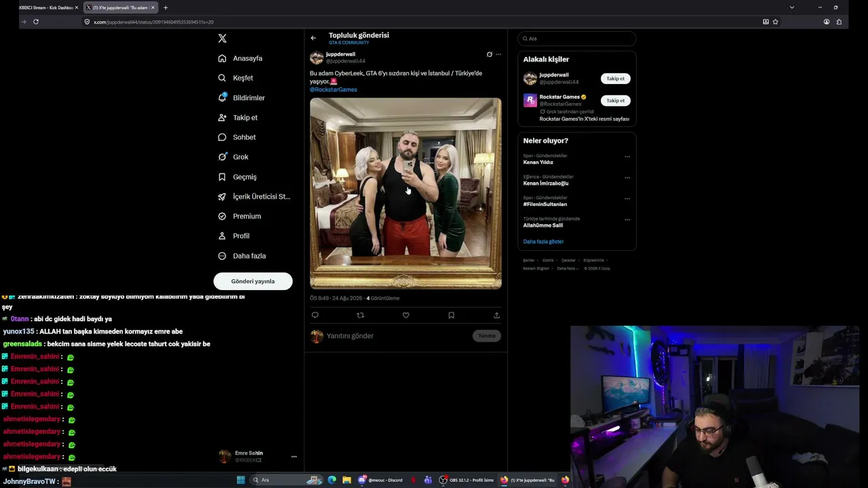
Task: Close the X post browser tab
Action: pyautogui.click(x=153, y=7)
